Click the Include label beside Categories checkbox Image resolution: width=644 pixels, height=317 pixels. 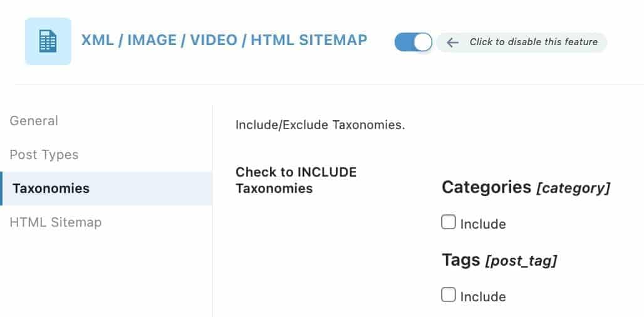[x=483, y=224]
